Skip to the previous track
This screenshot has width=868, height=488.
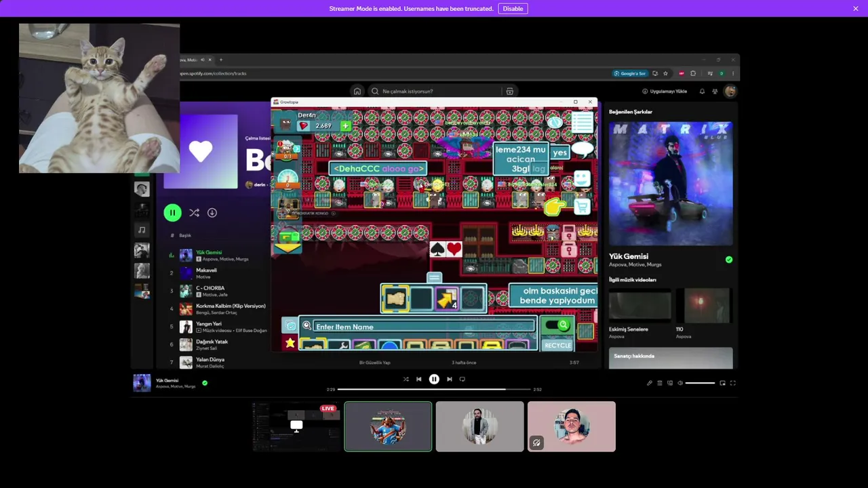point(419,380)
